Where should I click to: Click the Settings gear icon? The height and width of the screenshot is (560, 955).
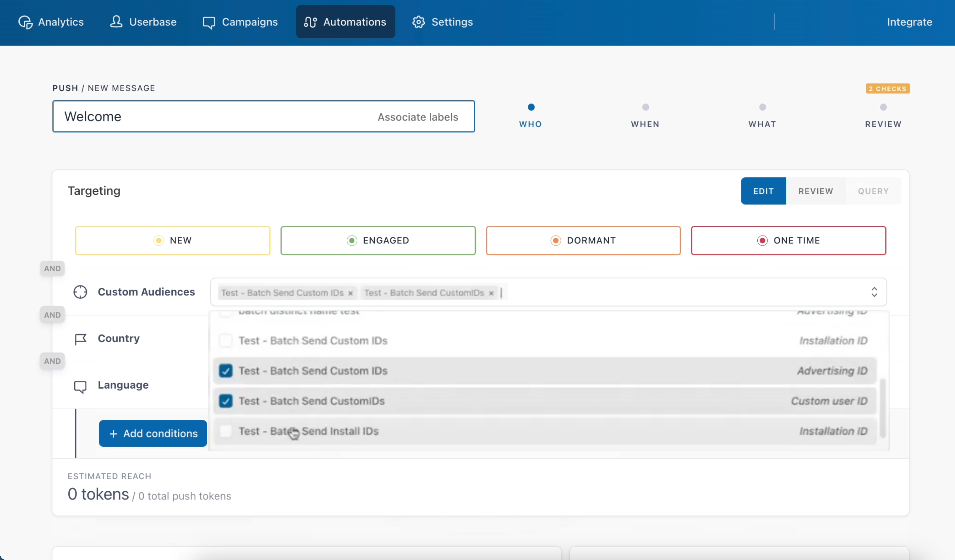tap(418, 22)
